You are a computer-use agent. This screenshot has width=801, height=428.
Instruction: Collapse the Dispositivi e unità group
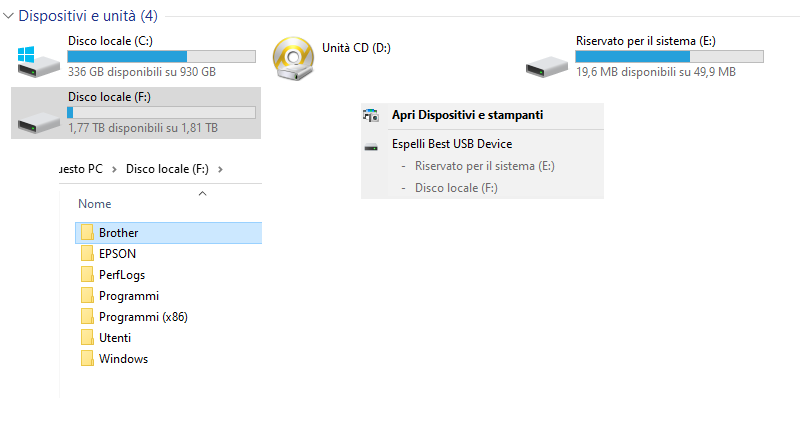click(8, 16)
